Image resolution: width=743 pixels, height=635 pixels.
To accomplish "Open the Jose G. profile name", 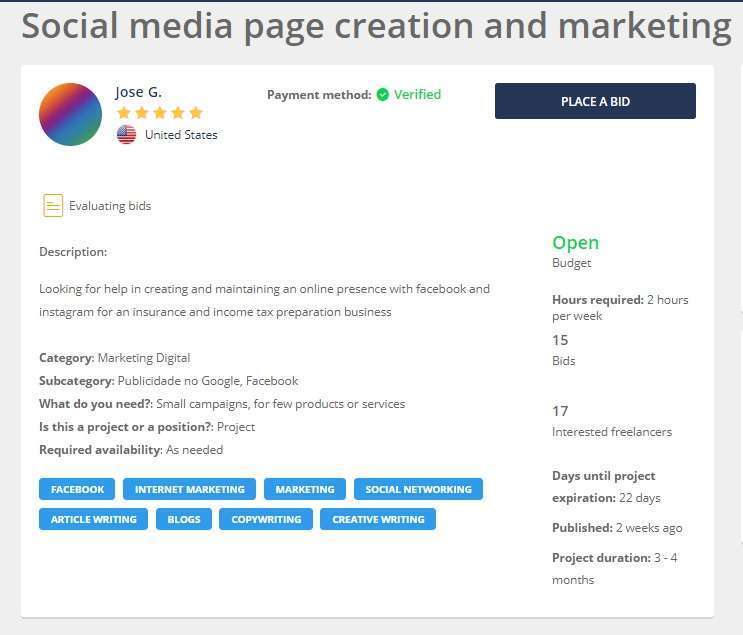I will (x=138, y=92).
